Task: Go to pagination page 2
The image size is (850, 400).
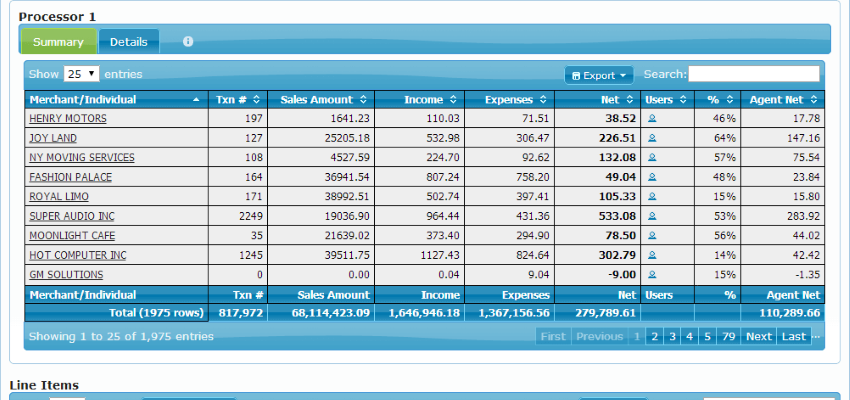Action: (654, 336)
